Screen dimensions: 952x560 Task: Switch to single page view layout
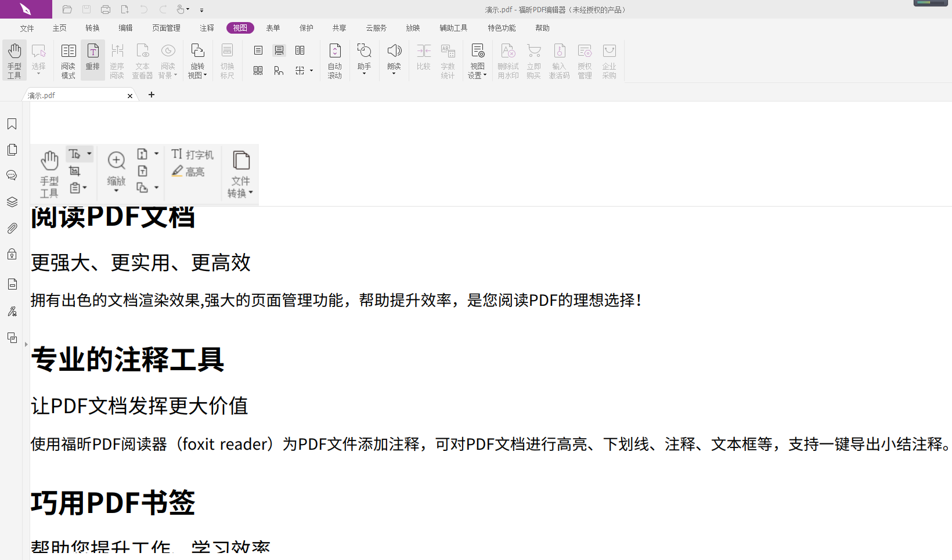click(258, 50)
